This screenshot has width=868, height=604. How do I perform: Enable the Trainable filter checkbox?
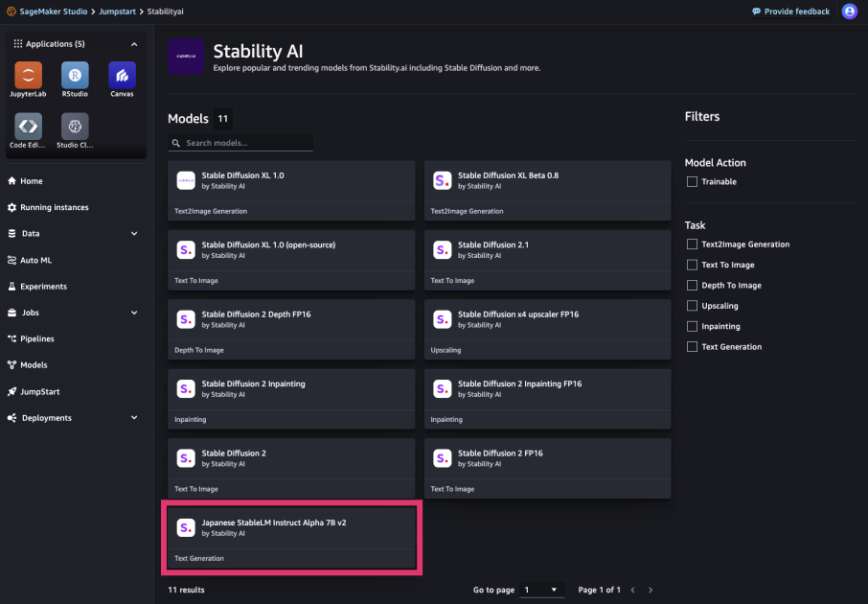(x=691, y=181)
